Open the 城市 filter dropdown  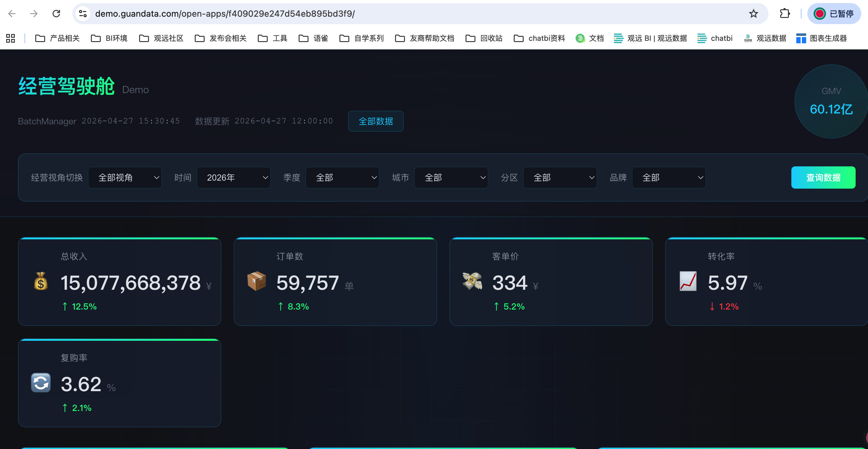(x=452, y=177)
